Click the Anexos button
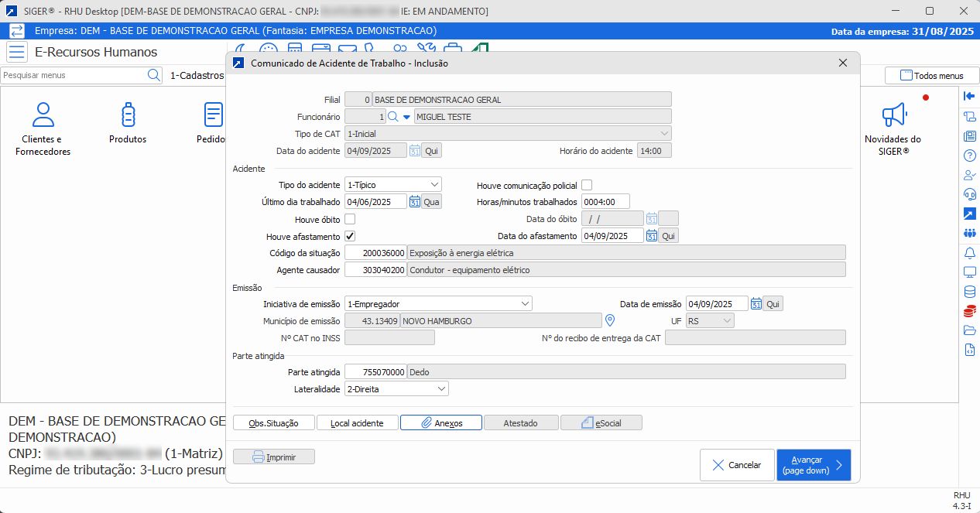980x513 pixels. click(440, 423)
